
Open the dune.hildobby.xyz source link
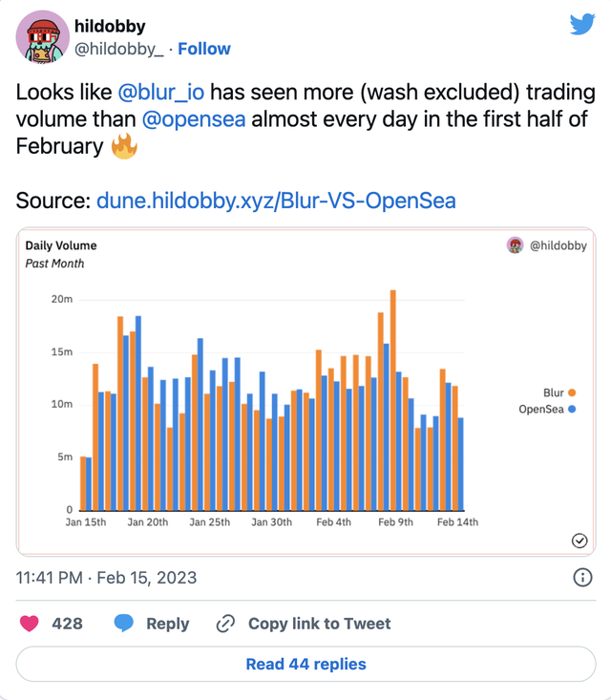[x=276, y=201]
